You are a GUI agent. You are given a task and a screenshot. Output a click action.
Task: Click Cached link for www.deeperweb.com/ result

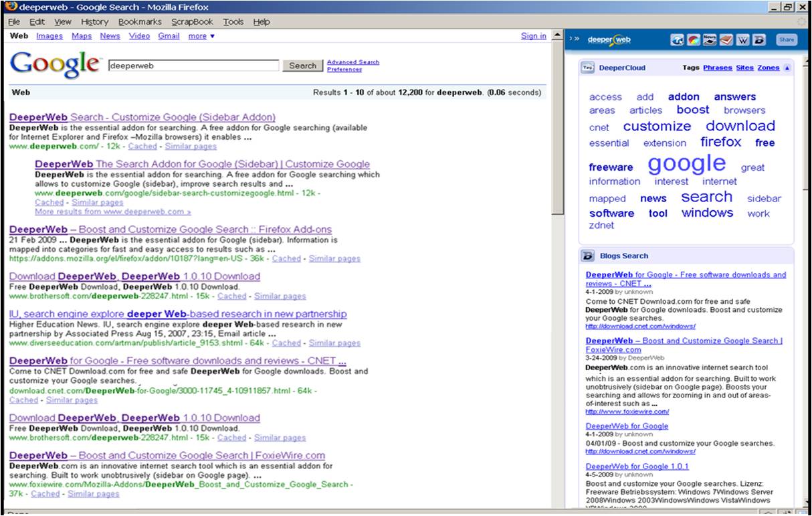coord(142,146)
